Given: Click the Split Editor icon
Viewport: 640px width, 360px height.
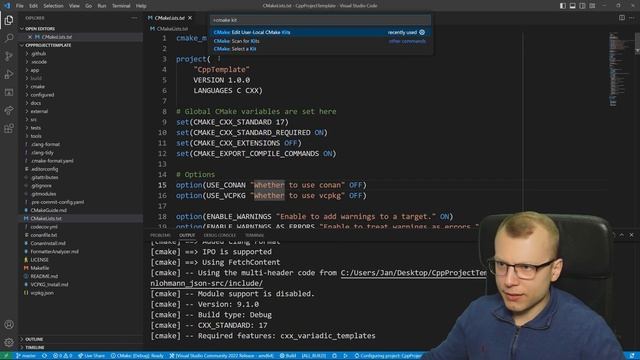Looking at the screenshot, I should 622,18.
